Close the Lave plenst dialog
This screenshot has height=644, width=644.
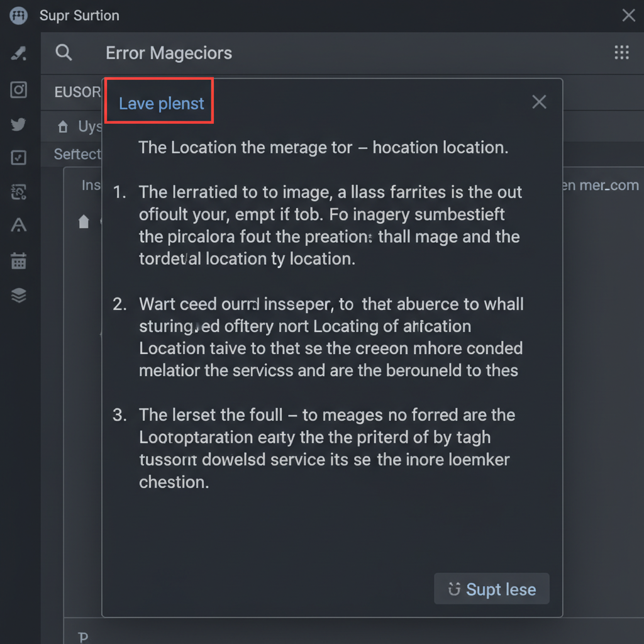click(x=539, y=102)
